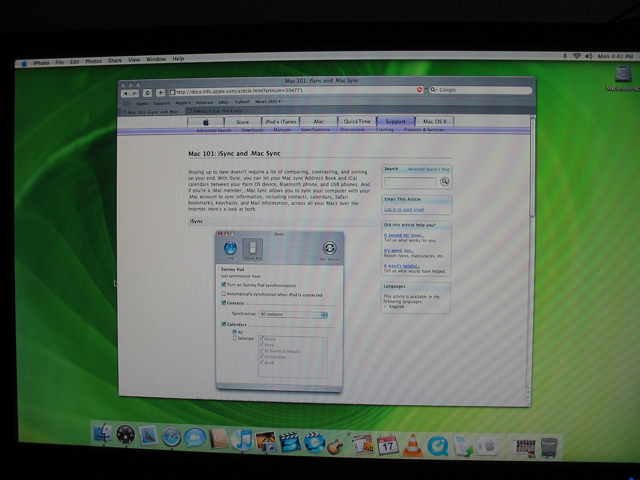Click the Bluetooth menu bar icon
This screenshot has height=480, width=640.
[x=565, y=56]
